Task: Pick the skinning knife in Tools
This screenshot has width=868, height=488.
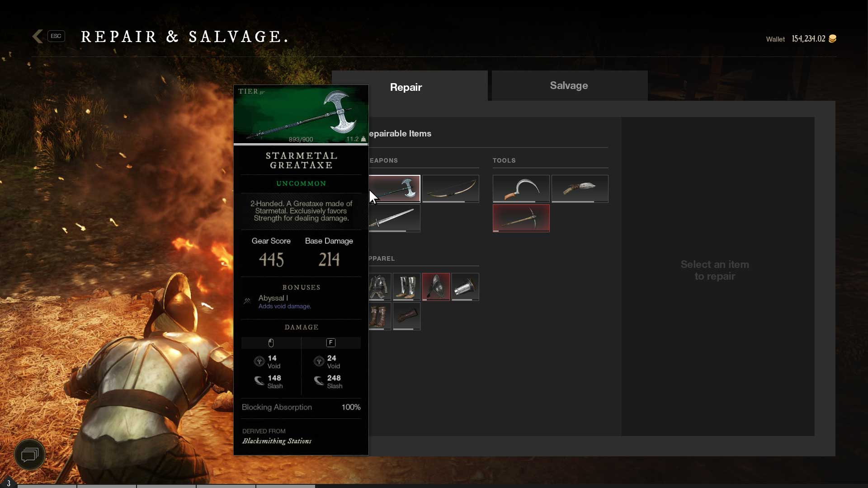Action: click(580, 188)
